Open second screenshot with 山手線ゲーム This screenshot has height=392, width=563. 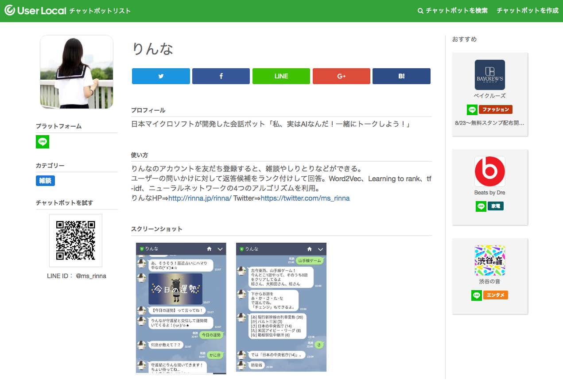281,307
